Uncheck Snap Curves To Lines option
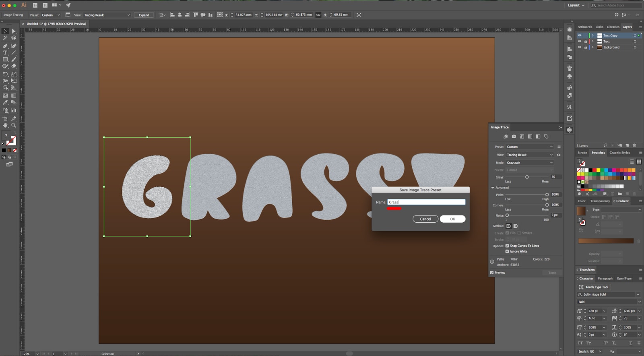Image resolution: width=644 pixels, height=356 pixels. tap(507, 246)
